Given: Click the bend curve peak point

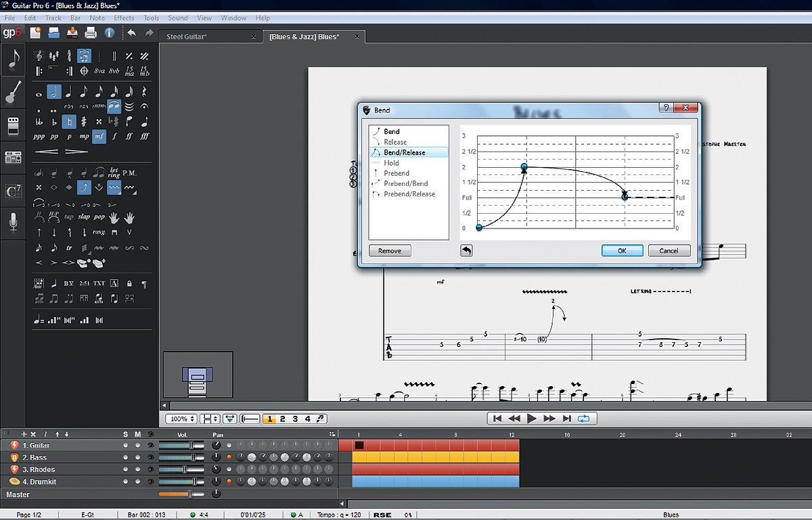Looking at the screenshot, I should [524, 166].
